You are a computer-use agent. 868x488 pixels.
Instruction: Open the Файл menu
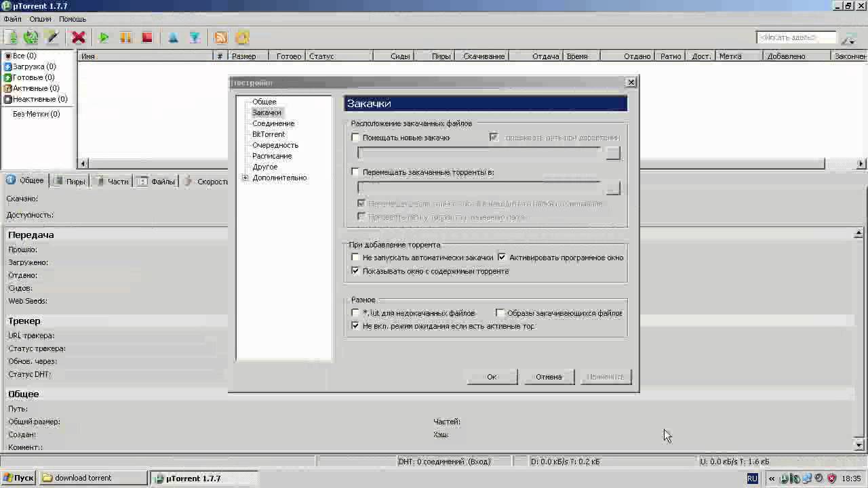(x=12, y=19)
